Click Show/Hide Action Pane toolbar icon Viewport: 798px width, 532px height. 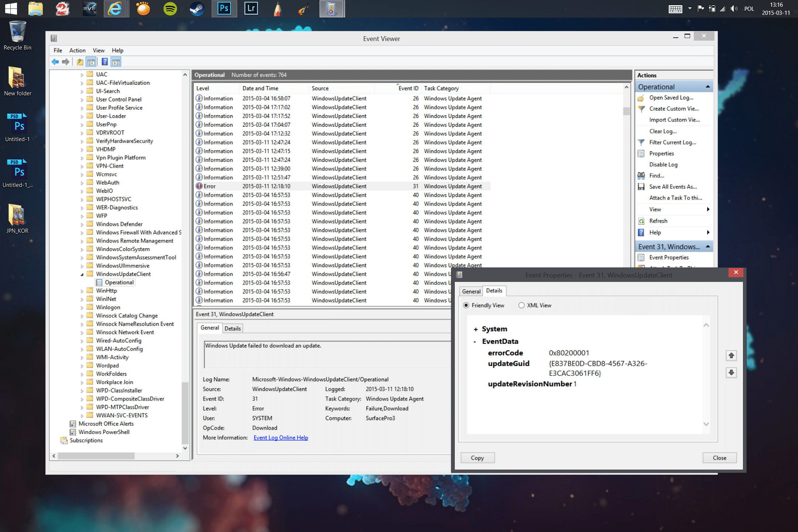(116, 62)
